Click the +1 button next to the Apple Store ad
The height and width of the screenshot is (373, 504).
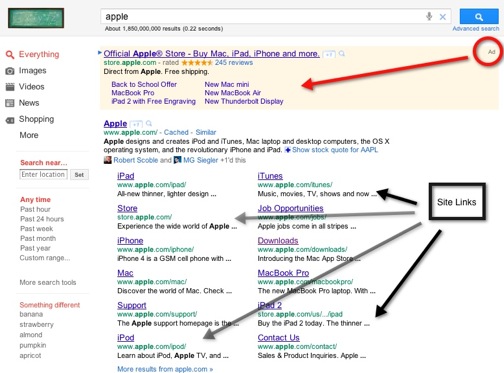tap(329, 54)
